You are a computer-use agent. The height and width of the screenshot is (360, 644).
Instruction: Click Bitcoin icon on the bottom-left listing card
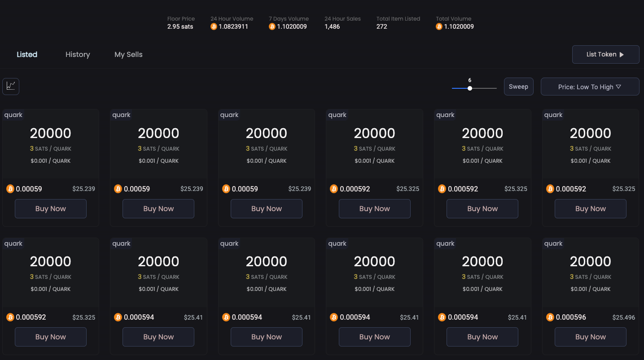[10, 317]
